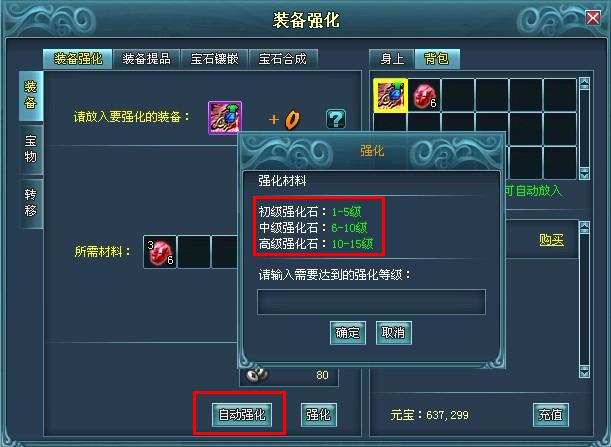Click the blue question mark help icon
Screen dimensions: 611x447
[x=336, y=119]
